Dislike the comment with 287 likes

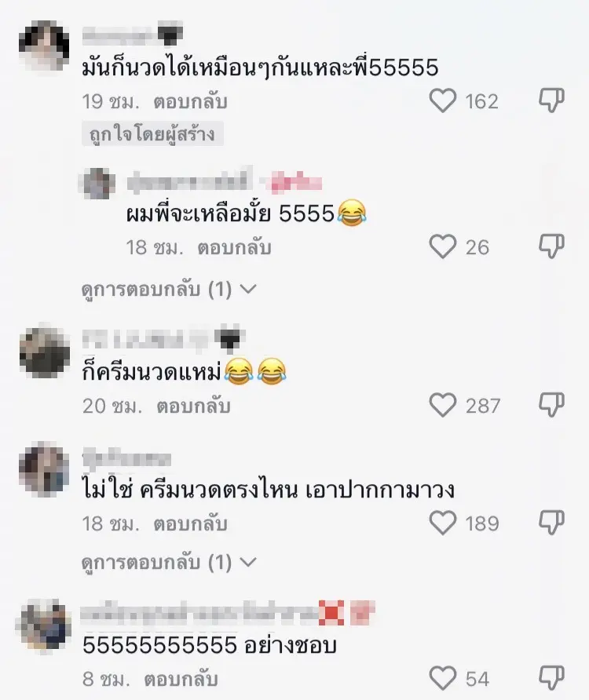(x=551, y=405)
